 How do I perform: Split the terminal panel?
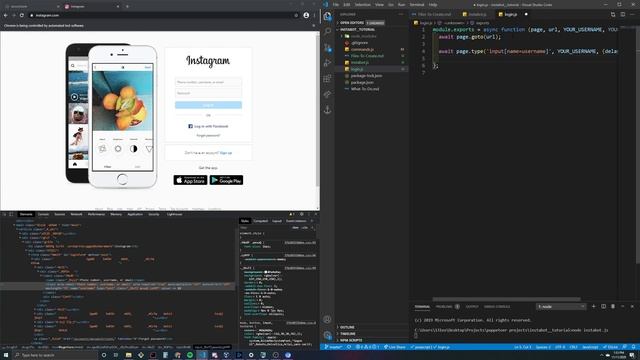coord(603,306)
